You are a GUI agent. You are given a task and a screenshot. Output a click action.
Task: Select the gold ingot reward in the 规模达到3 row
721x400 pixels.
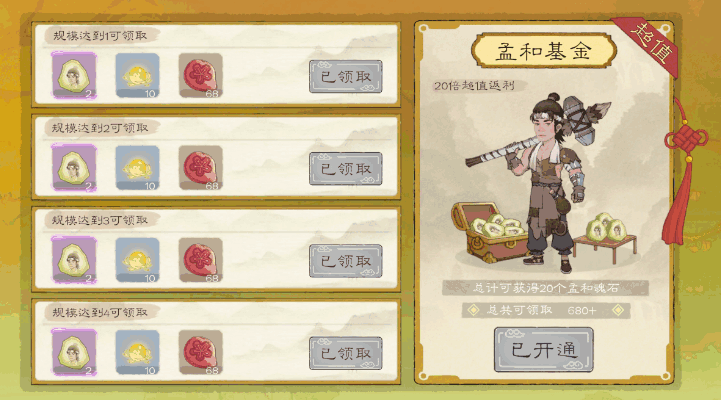[x=137, y=260]
